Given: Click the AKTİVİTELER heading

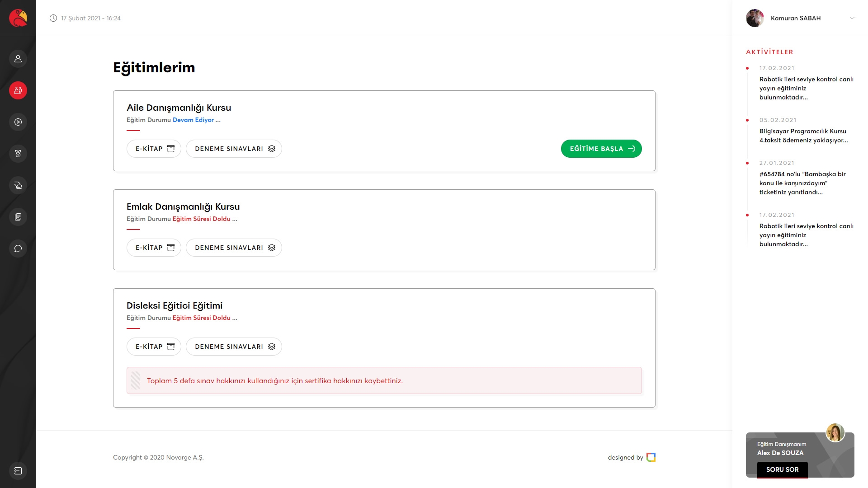Looking at the screenshot, I should (769, 52).
